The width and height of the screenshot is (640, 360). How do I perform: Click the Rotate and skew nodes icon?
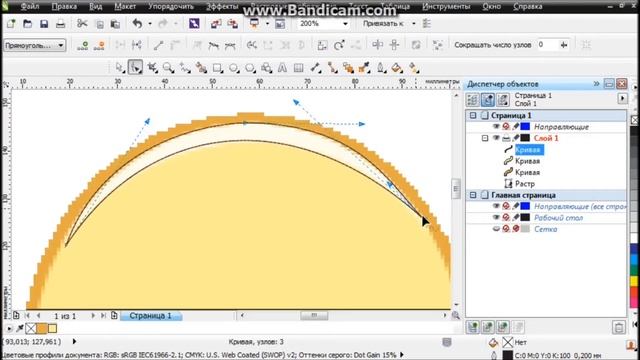pos(339,45)
